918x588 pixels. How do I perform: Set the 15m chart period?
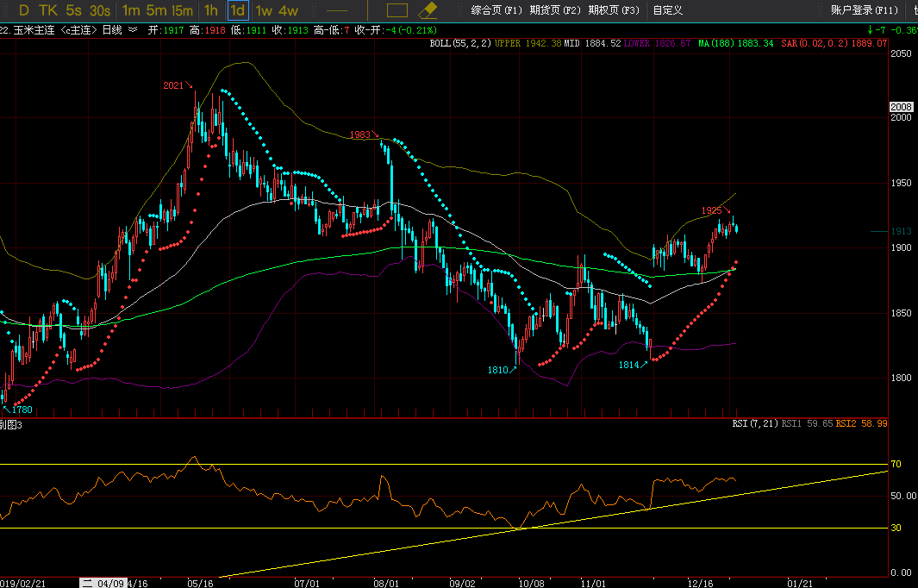point(183,10)
